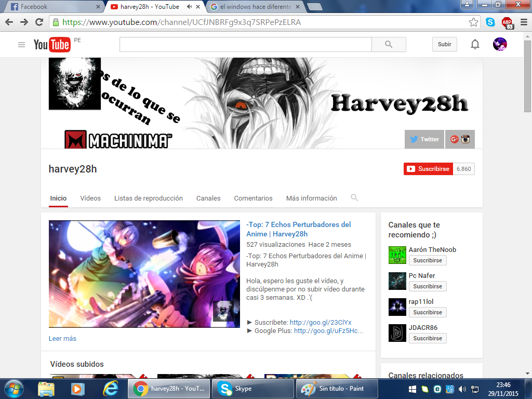532x399 pixels.
Task: Switch to Sin título - Paint taskbar window
Action: (x=337, y=389)
